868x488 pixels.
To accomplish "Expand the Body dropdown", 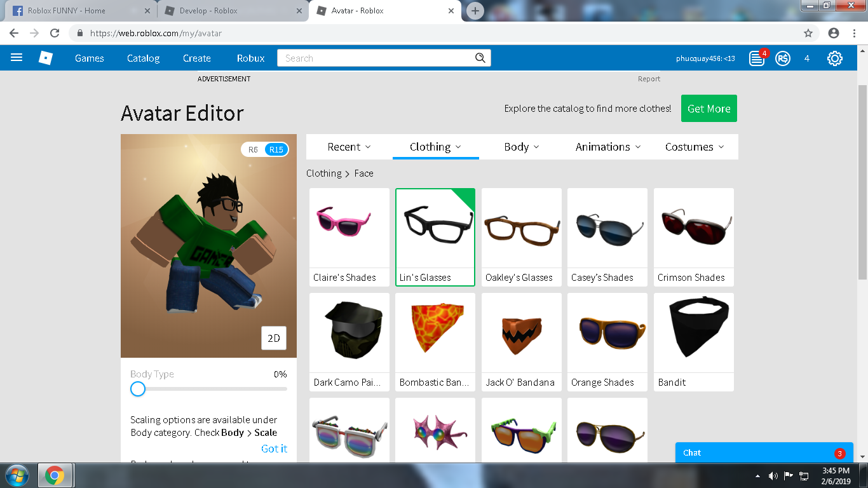I will point(522,147).
